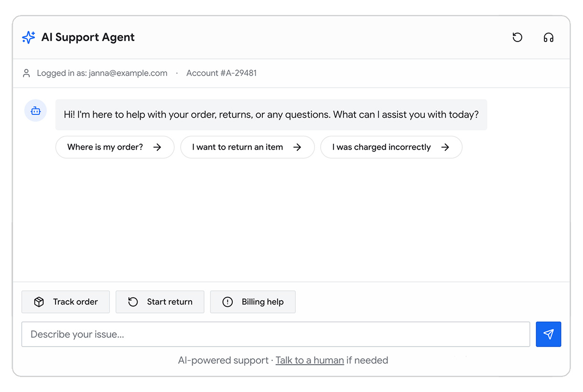The width and height of the screenshot is (583, 392).
Task: Select "Where is my order?" suggestion
Action: 105,147
